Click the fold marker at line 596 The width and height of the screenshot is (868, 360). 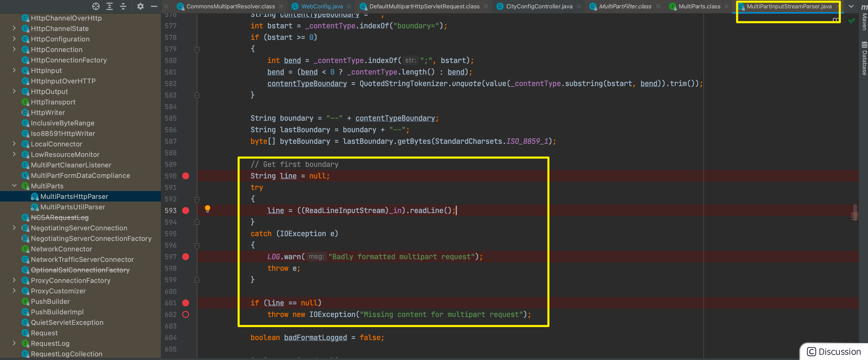pos(197,245)
